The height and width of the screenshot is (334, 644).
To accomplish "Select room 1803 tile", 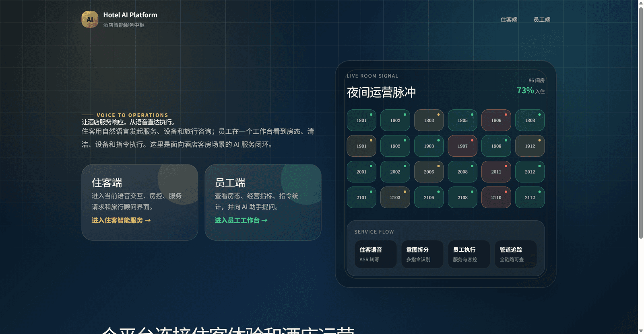I will (429, 120).
